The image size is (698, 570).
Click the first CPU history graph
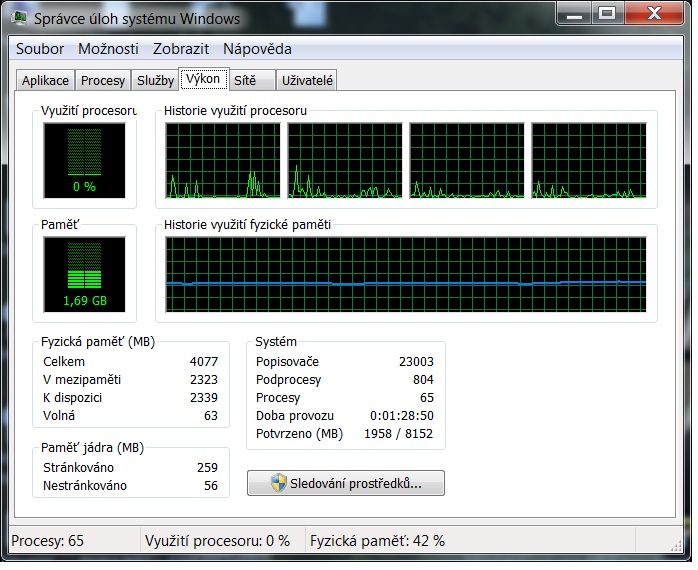point(223,161)
